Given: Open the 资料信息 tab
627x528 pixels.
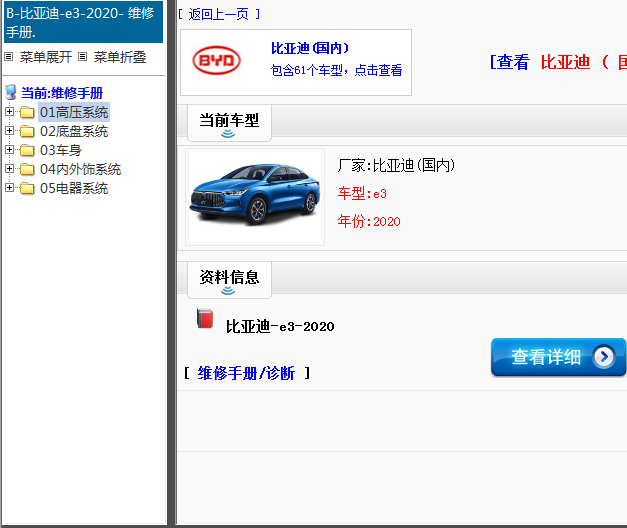Looking at the screenshot, I should 229,280.
